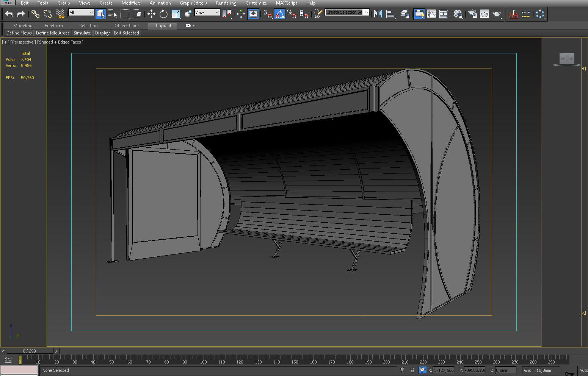
Task: Click the Mirror tool icon
Action: click(378, 14)
